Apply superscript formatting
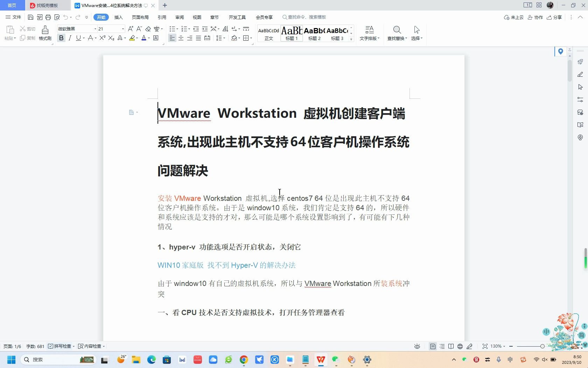Viewport: 588px width, 368px height. 101,39
